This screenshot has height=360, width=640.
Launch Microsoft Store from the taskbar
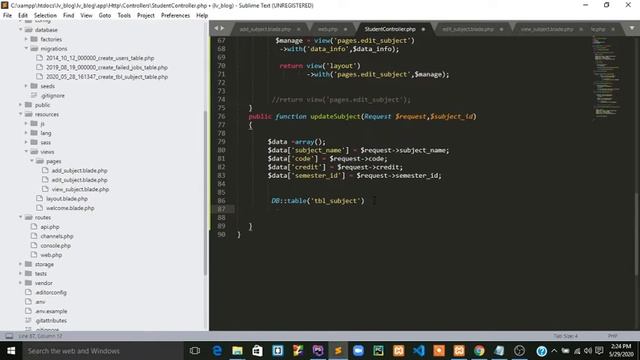coord(257,351)
